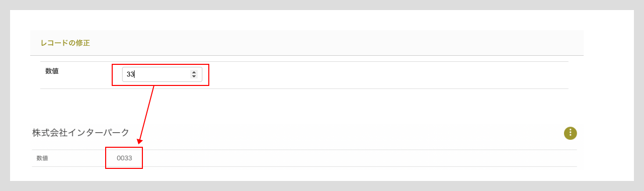Place cursor after 33 in the number box

[x=135, y=74]
